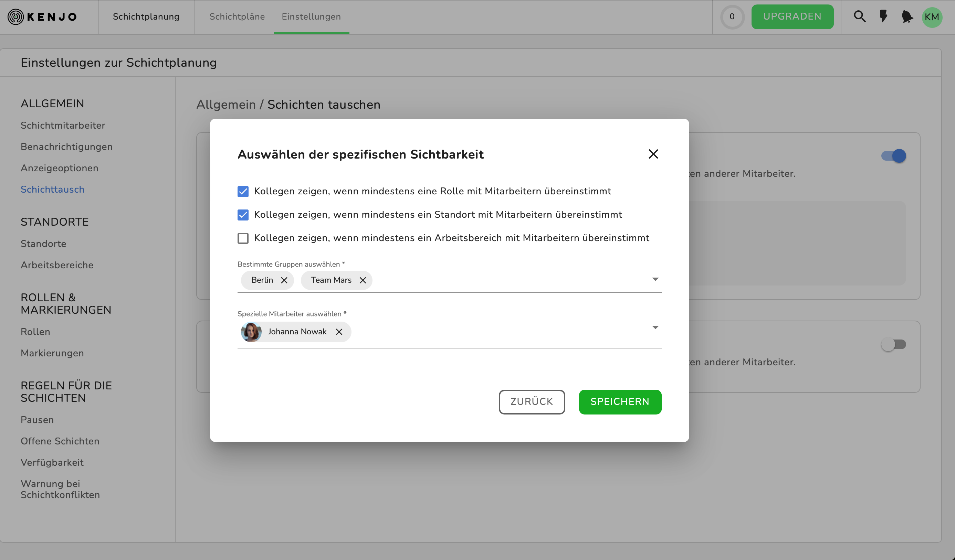Image resolution: width=955 pixels, height=560 pixels.
Task: Click the lightning bolt icon
Action: click(883, 17)
